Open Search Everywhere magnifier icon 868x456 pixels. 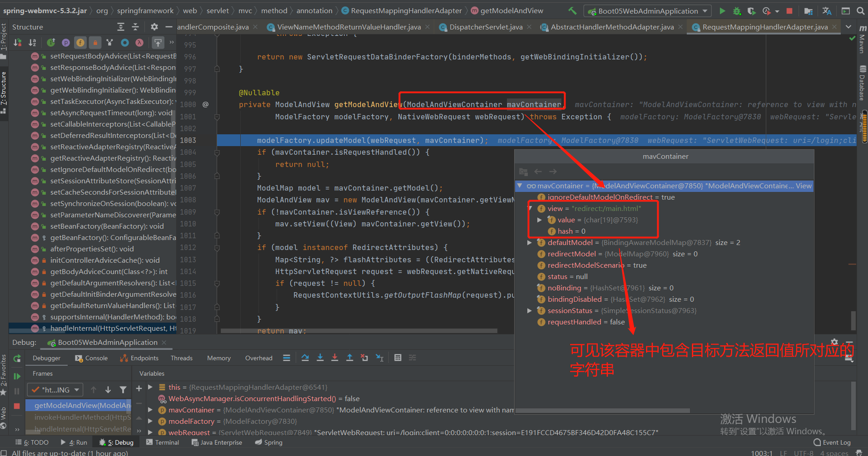tap(860, 10)
